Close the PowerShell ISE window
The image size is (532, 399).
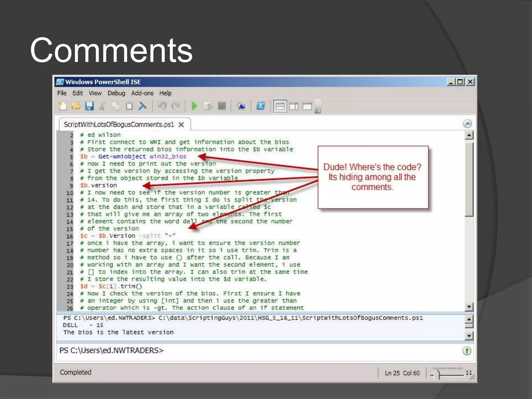[470, 82]
